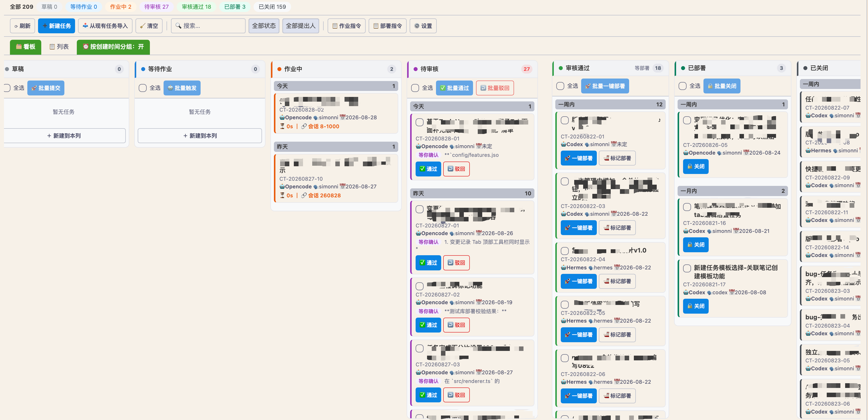Image resolution: width=868 pixels, height=420 pixels.
Task: Check 全选 in 等待作业 column
Action: (x=142, y=88)
